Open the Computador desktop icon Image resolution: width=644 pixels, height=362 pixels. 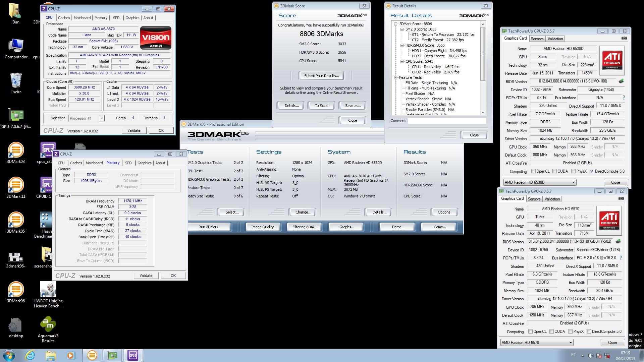[16, 48]
